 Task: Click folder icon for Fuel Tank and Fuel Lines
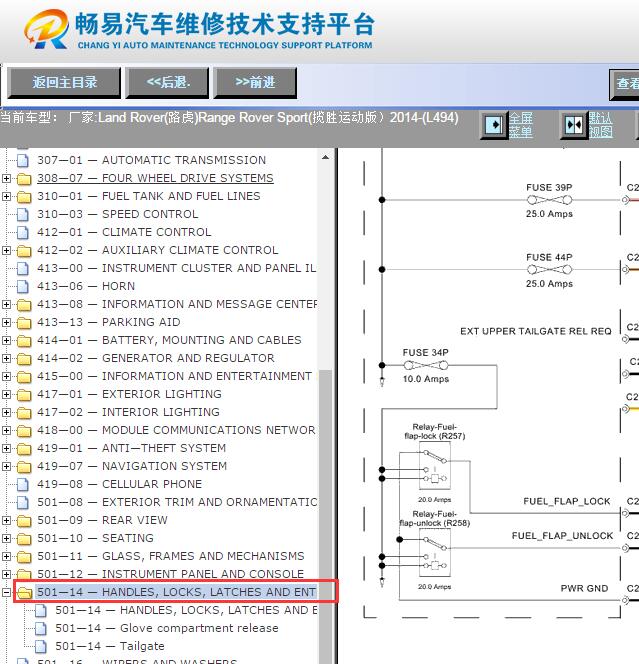[x=24, y=197]
